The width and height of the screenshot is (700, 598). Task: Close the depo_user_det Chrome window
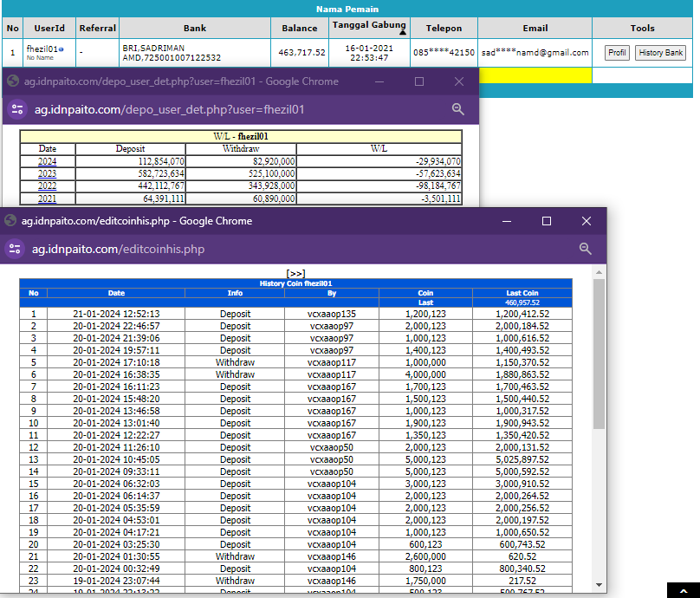pos(459,81)
